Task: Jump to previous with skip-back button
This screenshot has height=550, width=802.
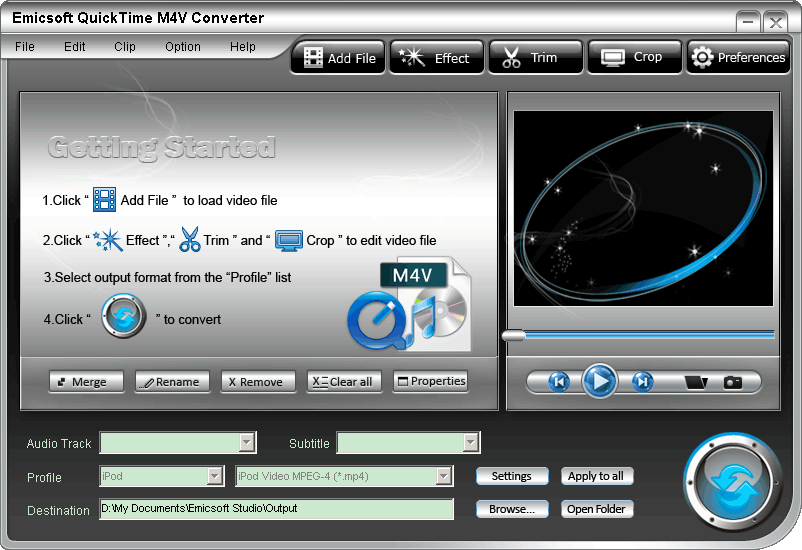Action: pyautogui.click(x=559, y=381)
